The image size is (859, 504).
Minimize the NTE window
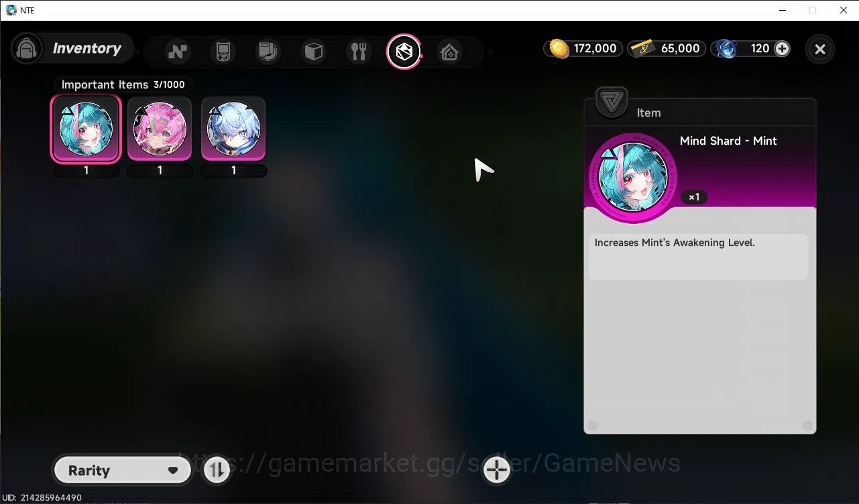click(782, 10)
